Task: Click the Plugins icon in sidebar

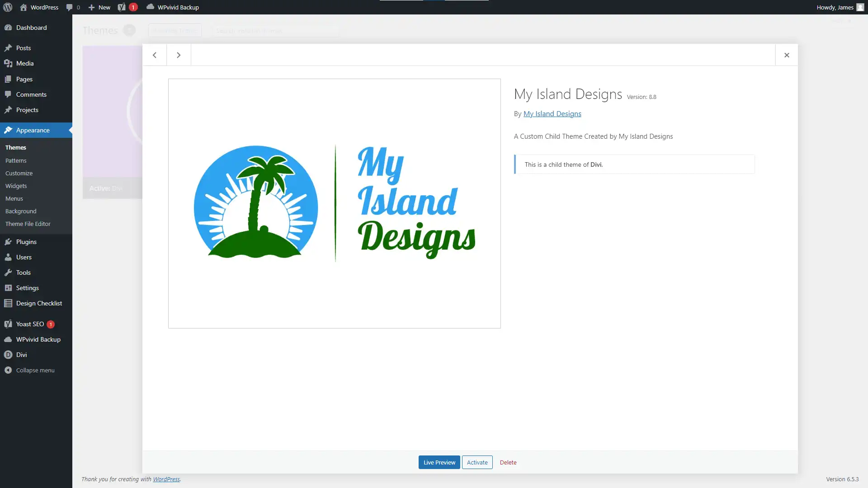Action: 8,242
